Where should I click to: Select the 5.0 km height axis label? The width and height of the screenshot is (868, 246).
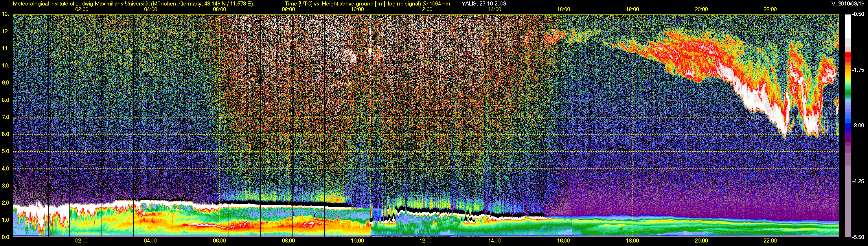coord(5,151)
